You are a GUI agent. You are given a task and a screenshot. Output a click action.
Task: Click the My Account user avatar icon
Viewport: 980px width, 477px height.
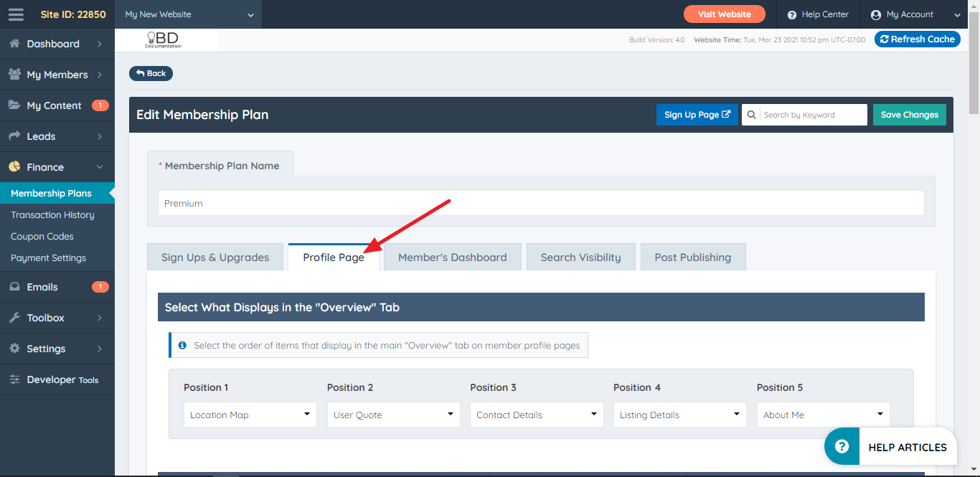click(875, 15)
